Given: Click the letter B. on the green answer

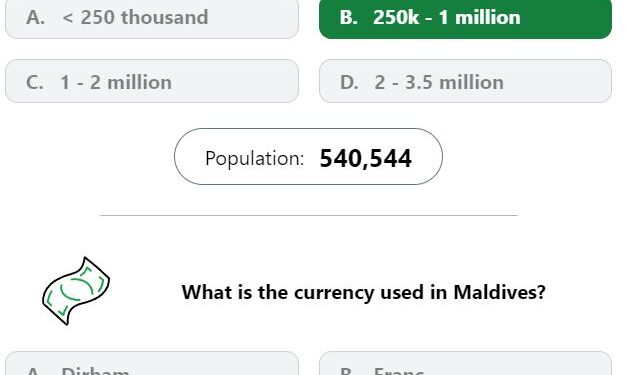Looking at the screenshot, I should (348, 18).
